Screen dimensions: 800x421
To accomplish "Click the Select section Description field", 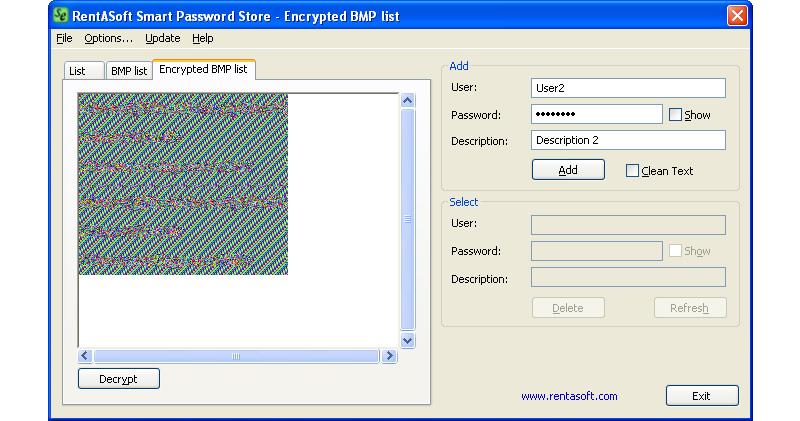I will click(628, 277).
